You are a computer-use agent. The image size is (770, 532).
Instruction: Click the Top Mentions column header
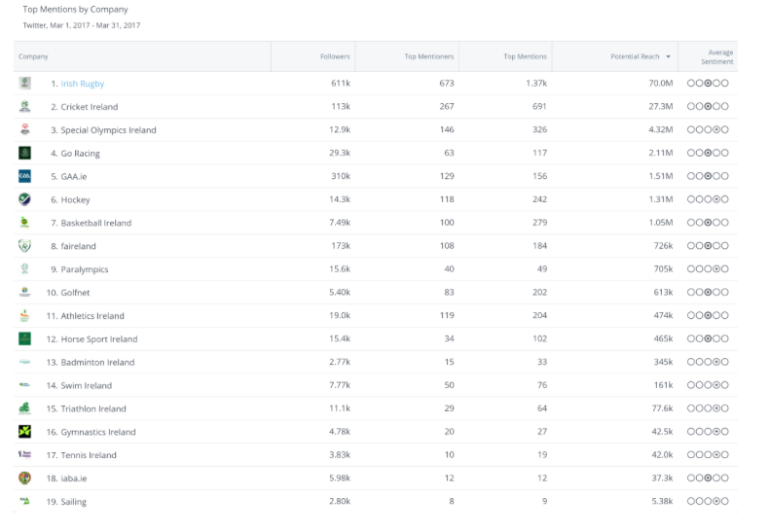pos(525,56)
